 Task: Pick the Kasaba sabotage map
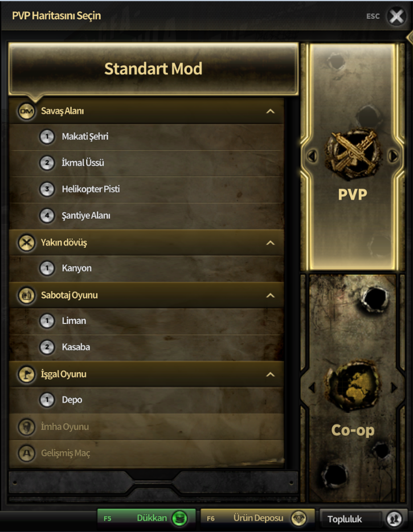pyautogui.click(x=76, y=347)
